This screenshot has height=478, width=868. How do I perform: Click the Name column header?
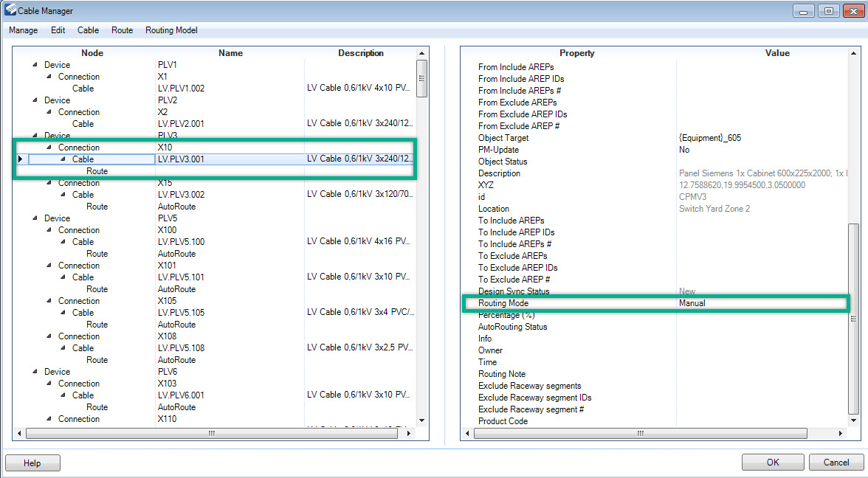click(x=230, y=53)
